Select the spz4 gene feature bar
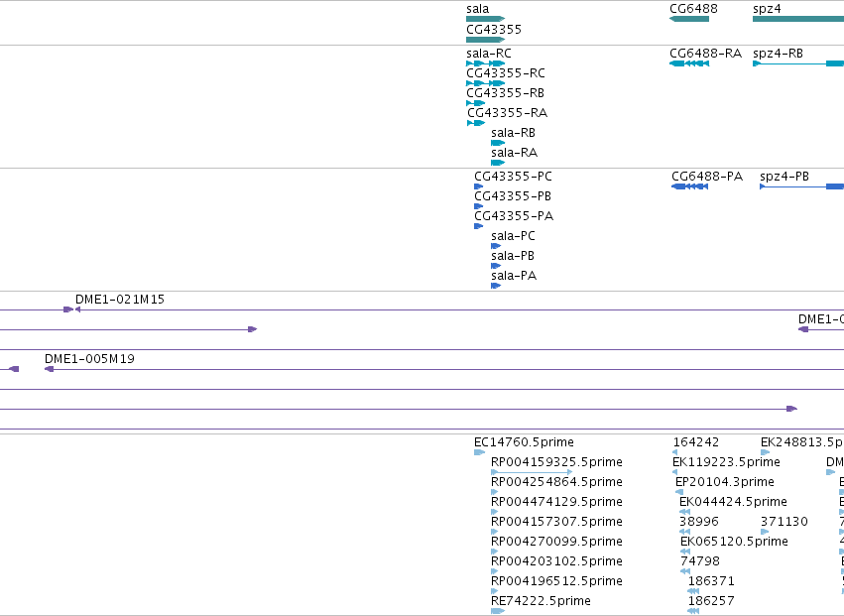The image size is (844, 616). tap(798, 19)
